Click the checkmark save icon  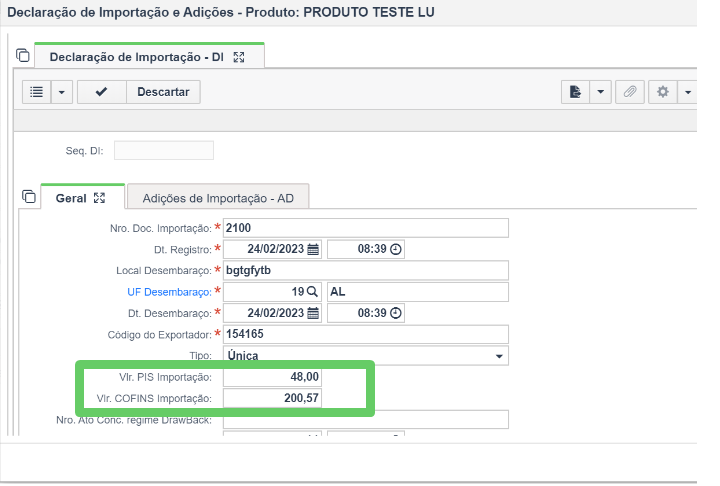click(101, 92)
